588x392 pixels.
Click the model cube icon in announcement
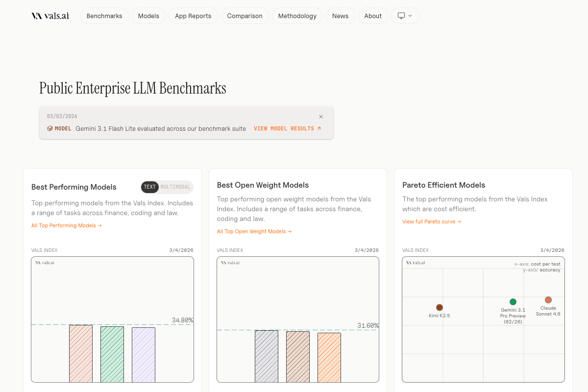(50, 128)
